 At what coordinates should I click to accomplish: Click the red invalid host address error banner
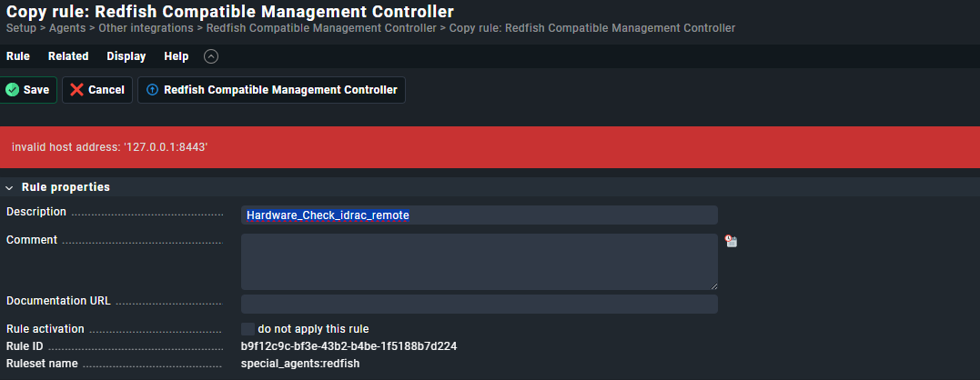pyautogui.click(x=490, y=147)
